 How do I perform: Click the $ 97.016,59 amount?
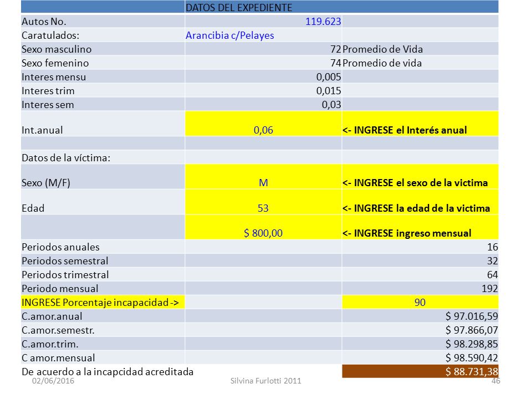(472, 316)
